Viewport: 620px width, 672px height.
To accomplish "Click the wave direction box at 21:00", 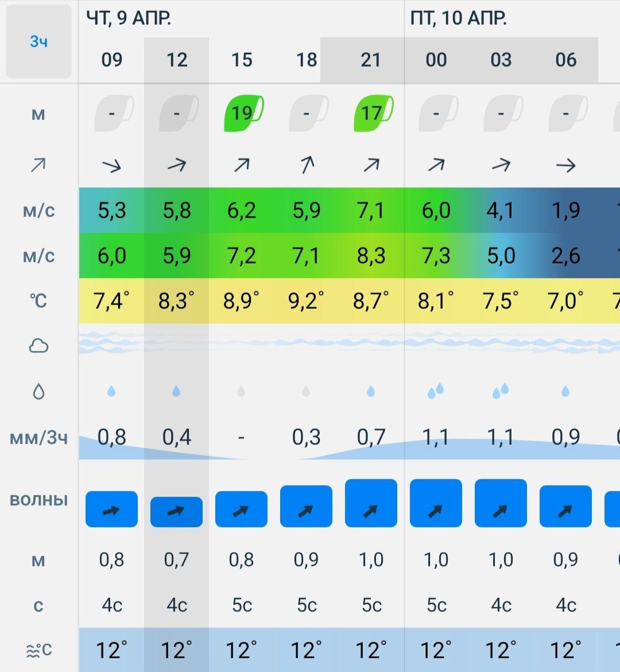I will tap(371, 503).
